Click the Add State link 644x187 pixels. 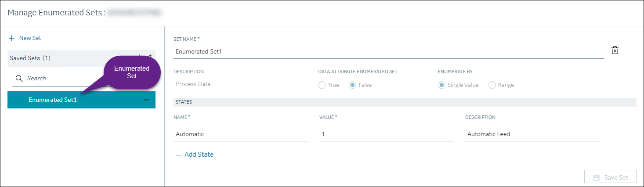(x=199, y=155)
